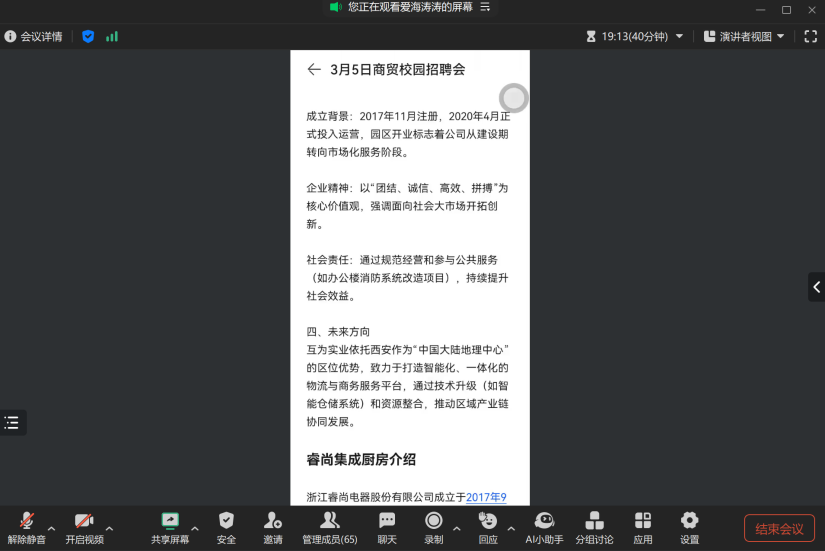Image resolution: width=825 pixels, height=551 pixels.
Task: Turn on camera with 开启视频
Action: (x=84, y=526)
